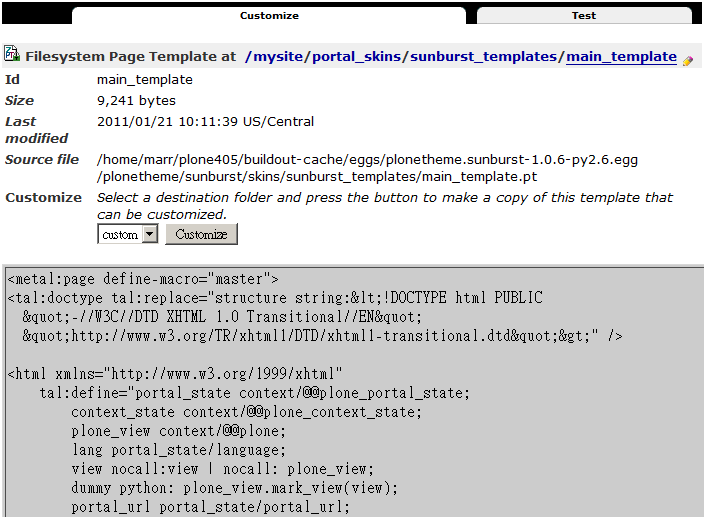The height and width of the screenshot is (517, 704).
Task: Click the Id value main_template
Action: [145, 80]
